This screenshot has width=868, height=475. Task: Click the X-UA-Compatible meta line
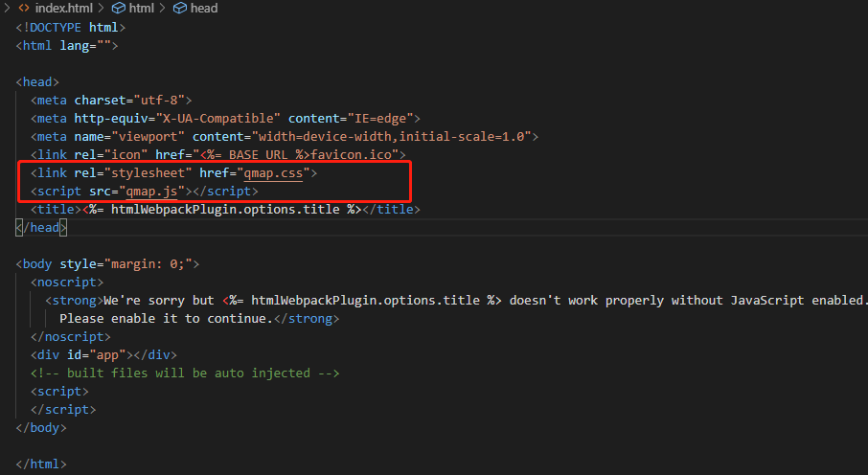pos(225,119)
